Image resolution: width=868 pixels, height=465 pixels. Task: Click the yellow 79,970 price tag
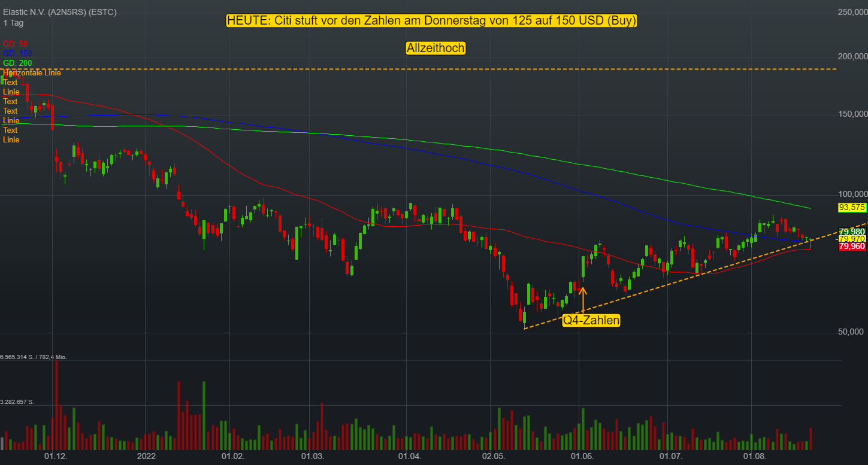(x=852, y=239)
